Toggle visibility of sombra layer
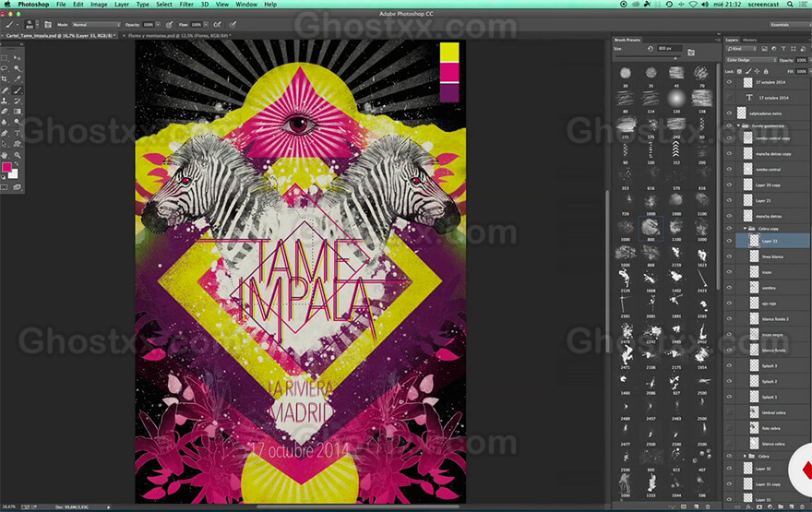This screenshot has height=512, width=812. coord(729,287)
